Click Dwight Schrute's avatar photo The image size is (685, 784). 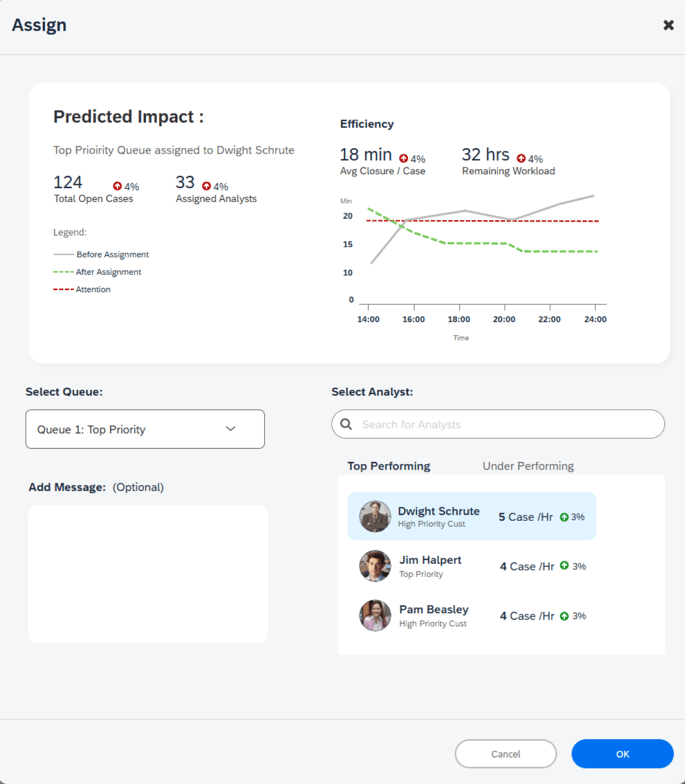[x=375, y=516]
